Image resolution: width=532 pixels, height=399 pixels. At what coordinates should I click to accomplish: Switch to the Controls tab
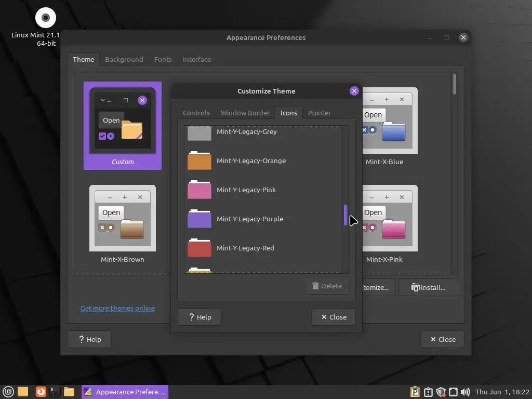pyautogui.click(x=196, y=113)
